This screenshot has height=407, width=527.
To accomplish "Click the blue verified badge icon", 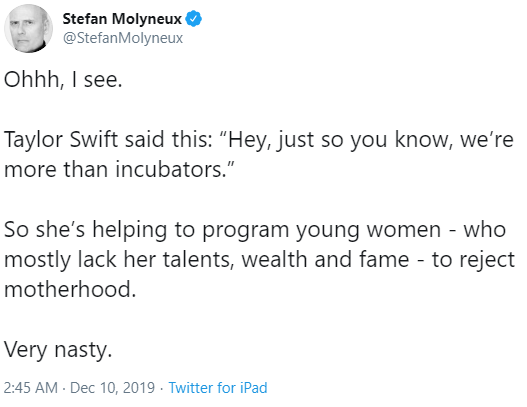I will [194, 18].
